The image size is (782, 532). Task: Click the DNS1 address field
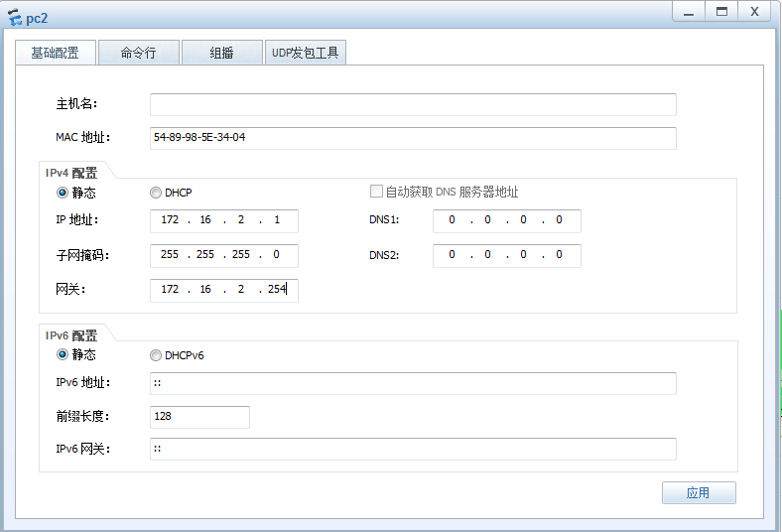tap(507, 220)
